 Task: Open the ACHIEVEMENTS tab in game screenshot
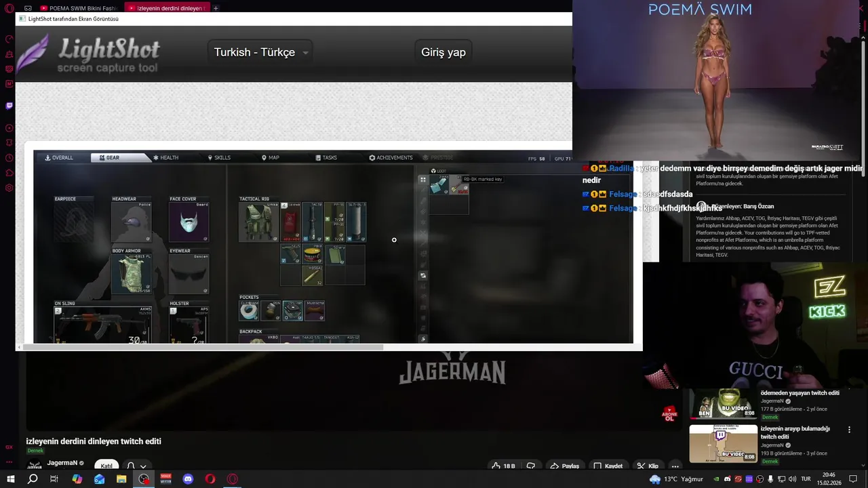point(391,157)
